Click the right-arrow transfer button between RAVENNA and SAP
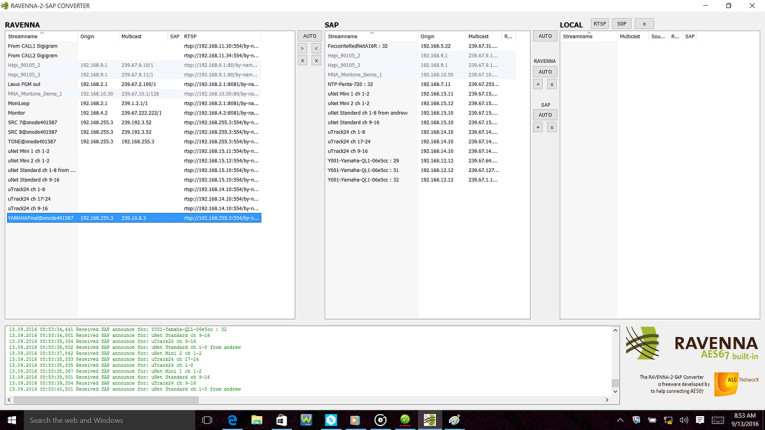 [x=302, y=48]
